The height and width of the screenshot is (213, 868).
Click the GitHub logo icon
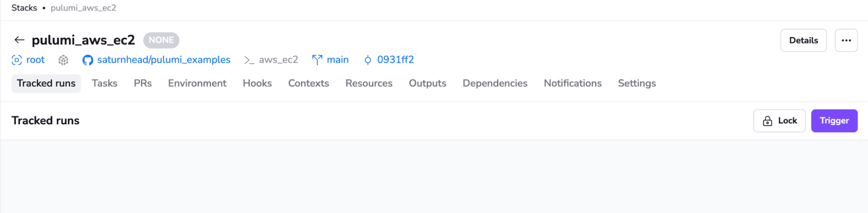point(88,60)
